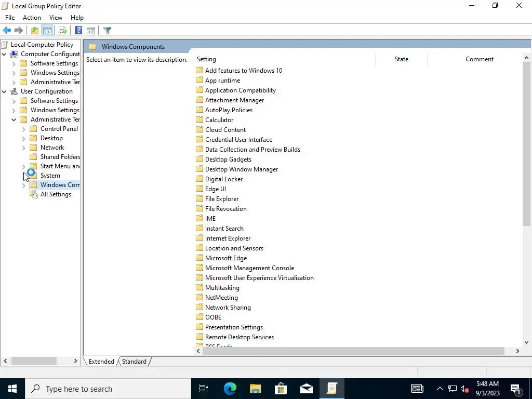
Task: Select Internet Explorer folder
Action: 228,238
